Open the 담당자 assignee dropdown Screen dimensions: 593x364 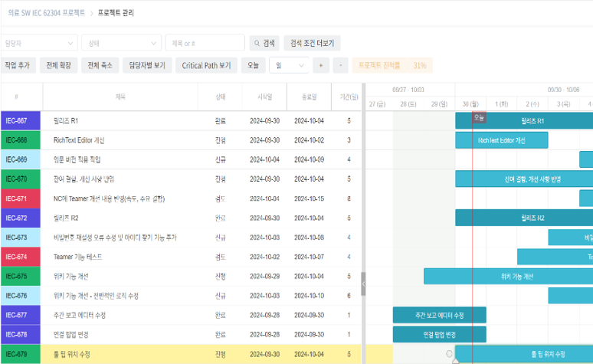[x=38, y=43]
